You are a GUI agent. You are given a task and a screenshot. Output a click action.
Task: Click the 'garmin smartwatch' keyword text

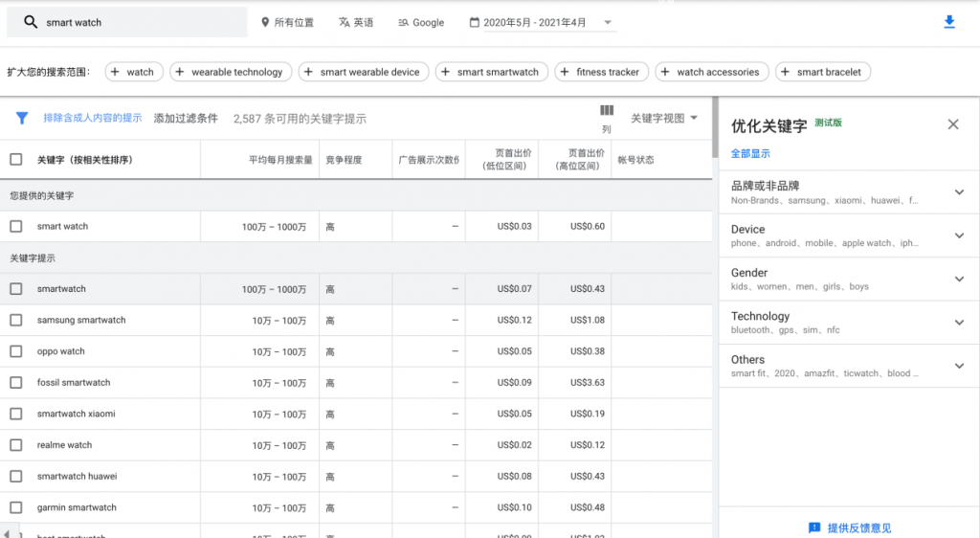pyautogui.click(x=77, y=507)
